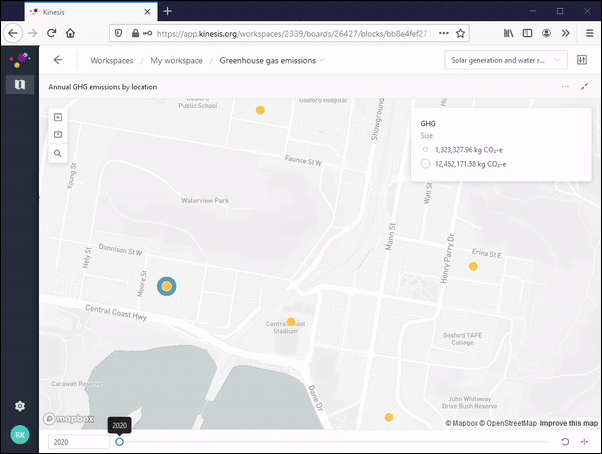This screenshot has height=454, width=602.
Task: Click the marker near John Whiteway Reserve
Action: point(389,417)
